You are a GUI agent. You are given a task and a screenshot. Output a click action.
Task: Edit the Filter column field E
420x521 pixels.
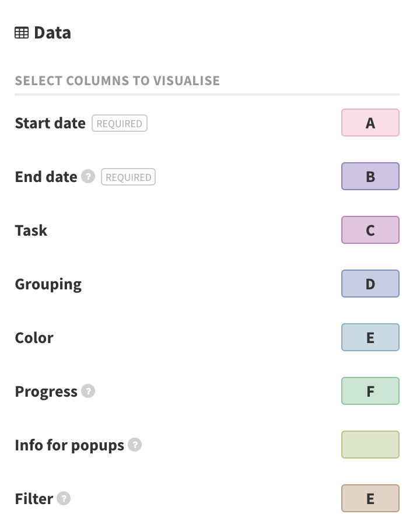click(x=370, y=498)
